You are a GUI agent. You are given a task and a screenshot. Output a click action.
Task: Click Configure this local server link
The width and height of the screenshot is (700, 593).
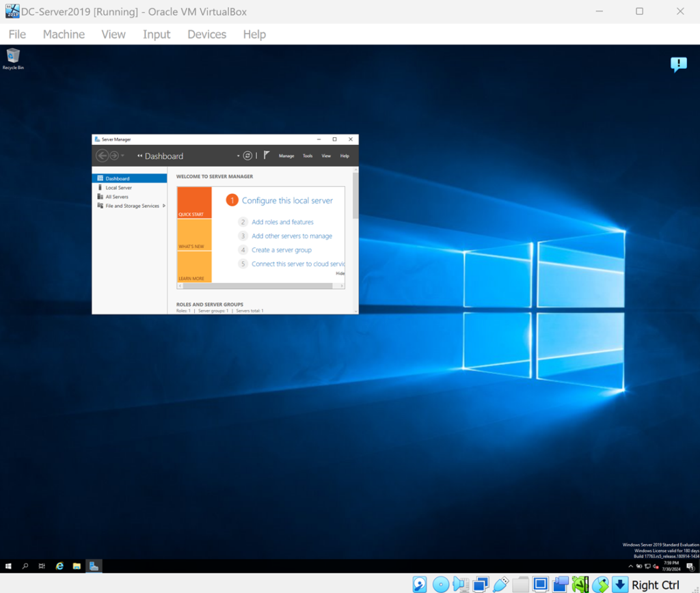(287, 200)
